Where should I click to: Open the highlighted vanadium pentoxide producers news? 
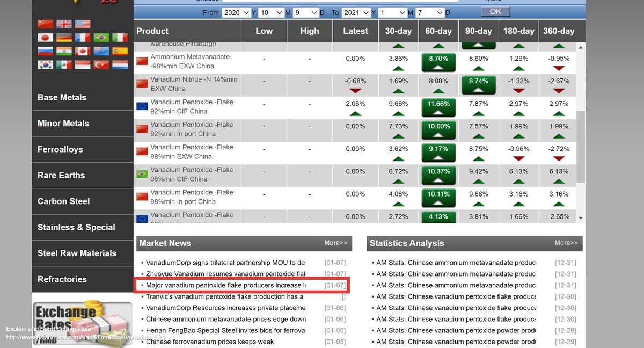(225, 285)
